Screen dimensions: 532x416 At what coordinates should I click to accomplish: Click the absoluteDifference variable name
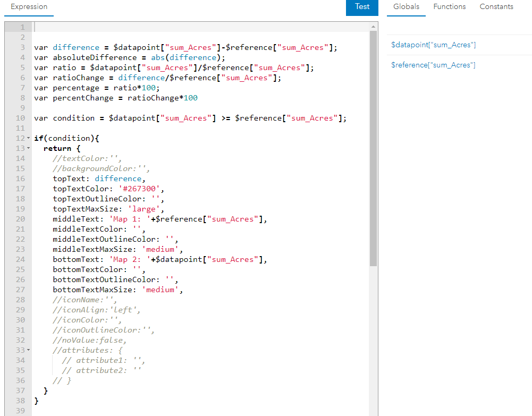(x=95, y=57)
